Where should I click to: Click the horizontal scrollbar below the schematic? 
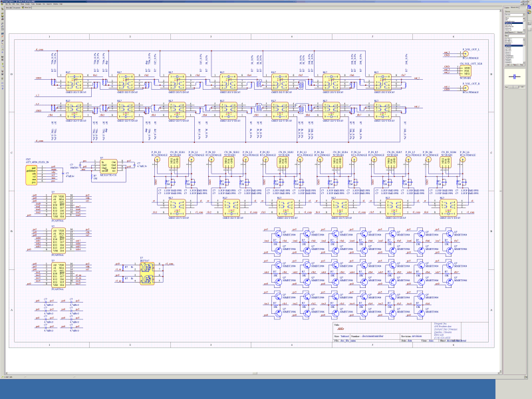point(251,373)
